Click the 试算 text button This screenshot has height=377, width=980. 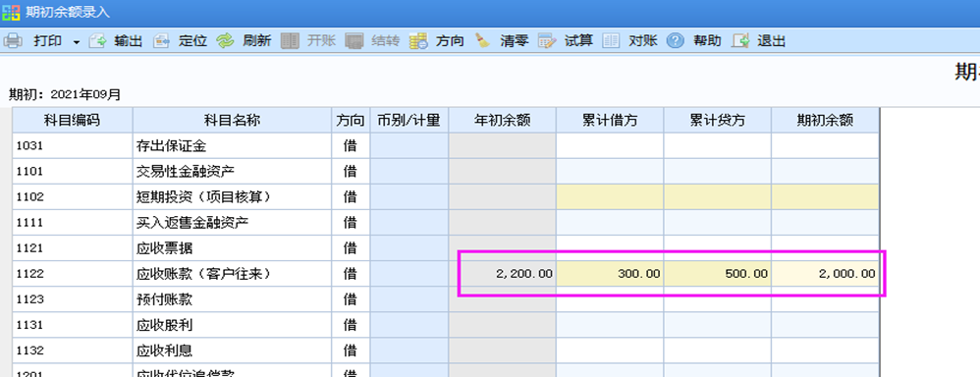(x=578, y=41)
